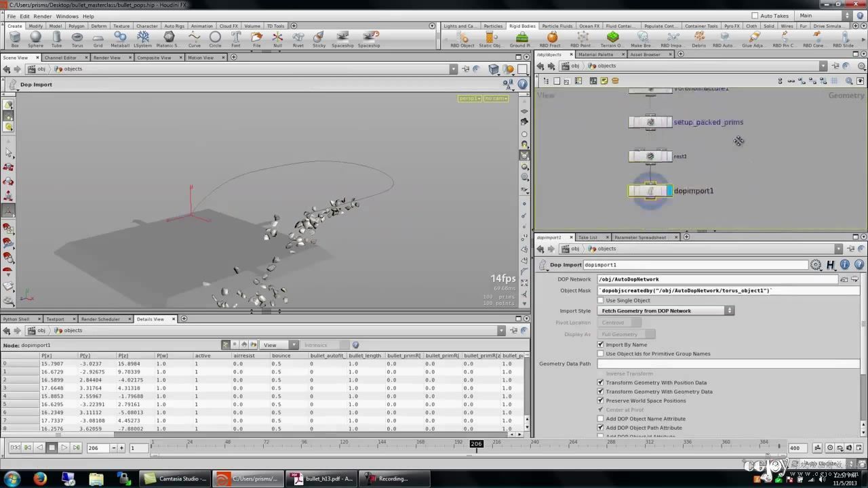Select the Sphere shelf tool
868x488 pixels.
click(35, 39)
